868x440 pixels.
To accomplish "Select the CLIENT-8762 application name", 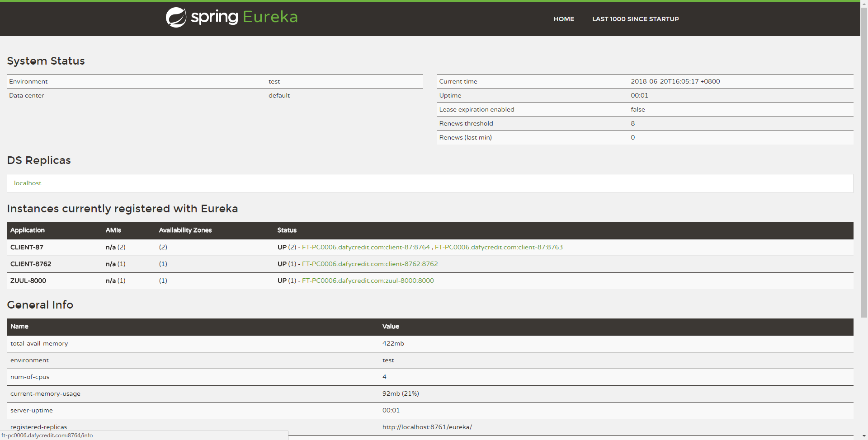I will click(x=31, y=264).
